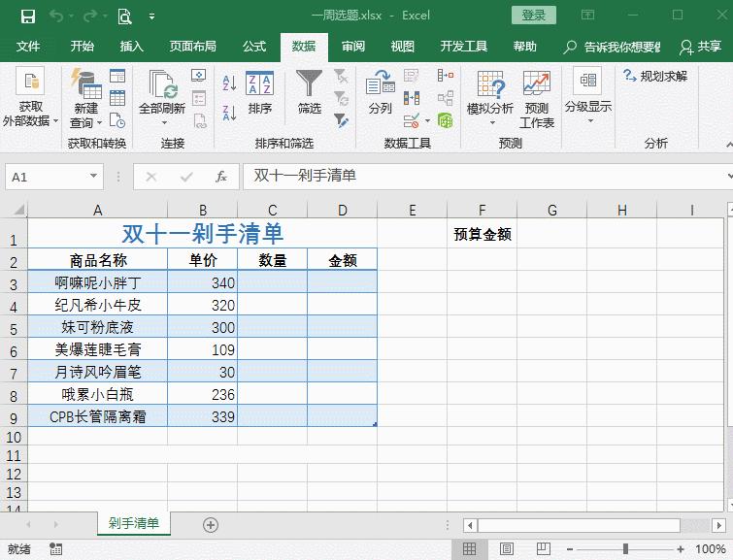This screenshot has width=733, height=560.
Task: Click the Save icon in title bar
Action: click(x=28, y=16)
